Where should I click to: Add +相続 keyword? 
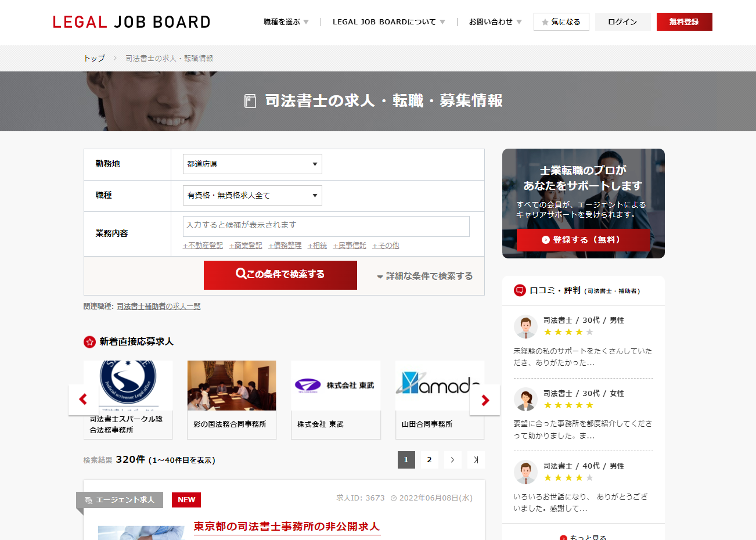tap(318, 246)
